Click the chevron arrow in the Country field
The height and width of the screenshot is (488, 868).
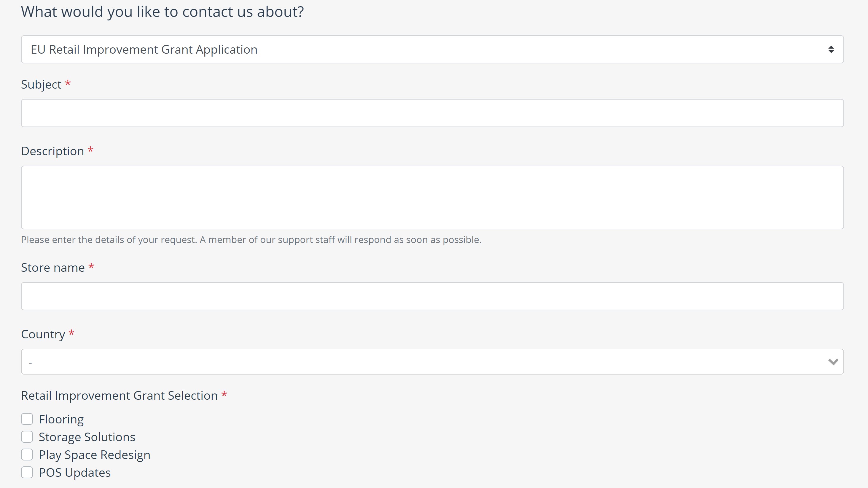coord(833,362)
